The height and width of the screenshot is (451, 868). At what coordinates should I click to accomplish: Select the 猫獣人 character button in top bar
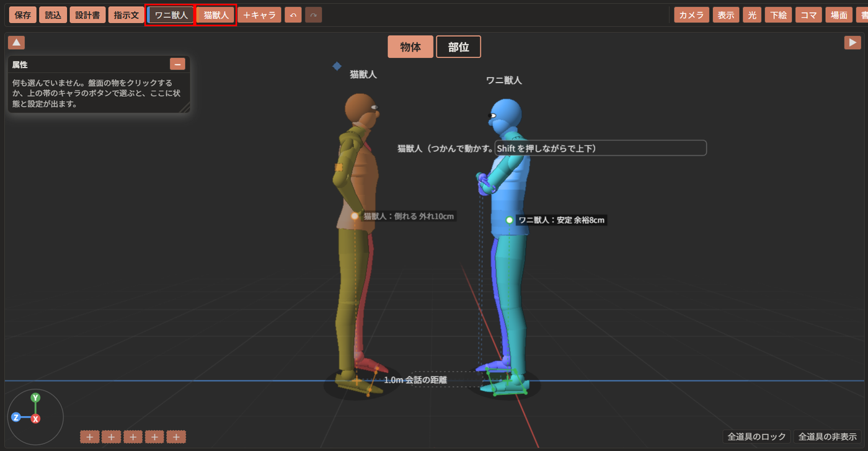(x=216, y=15)
